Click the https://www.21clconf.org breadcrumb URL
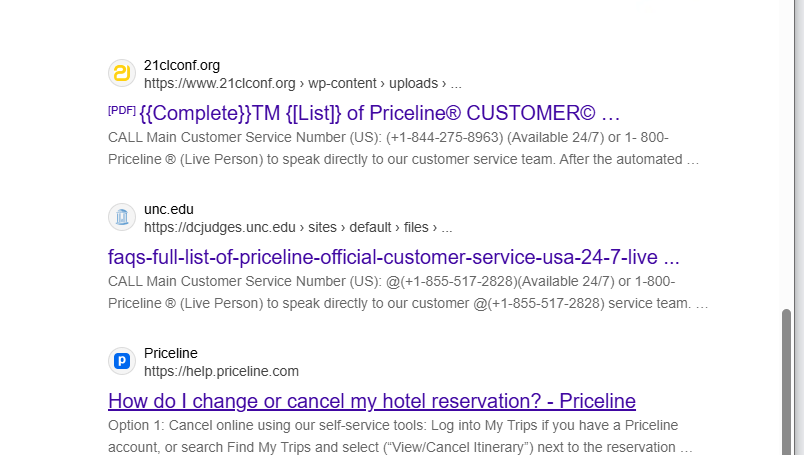804x455 pixels. 219,83
